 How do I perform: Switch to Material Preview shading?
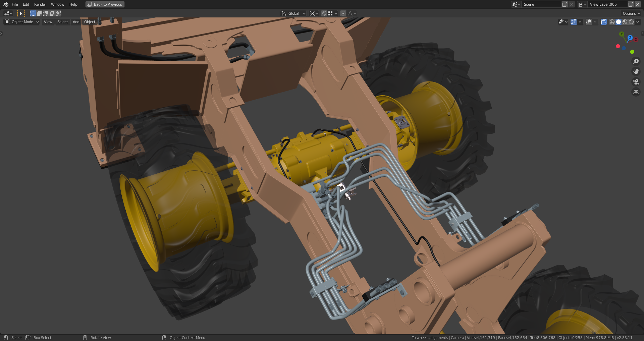tap(625, 22)
